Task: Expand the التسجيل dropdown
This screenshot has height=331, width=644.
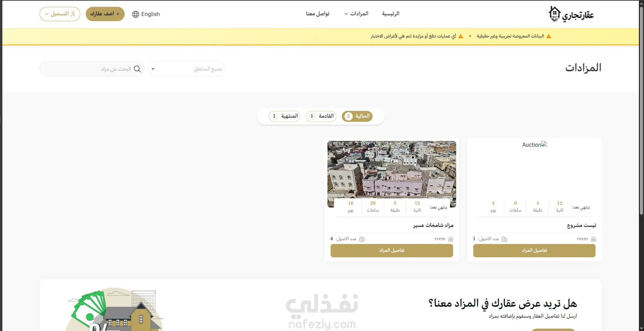Action: (60, 14)
